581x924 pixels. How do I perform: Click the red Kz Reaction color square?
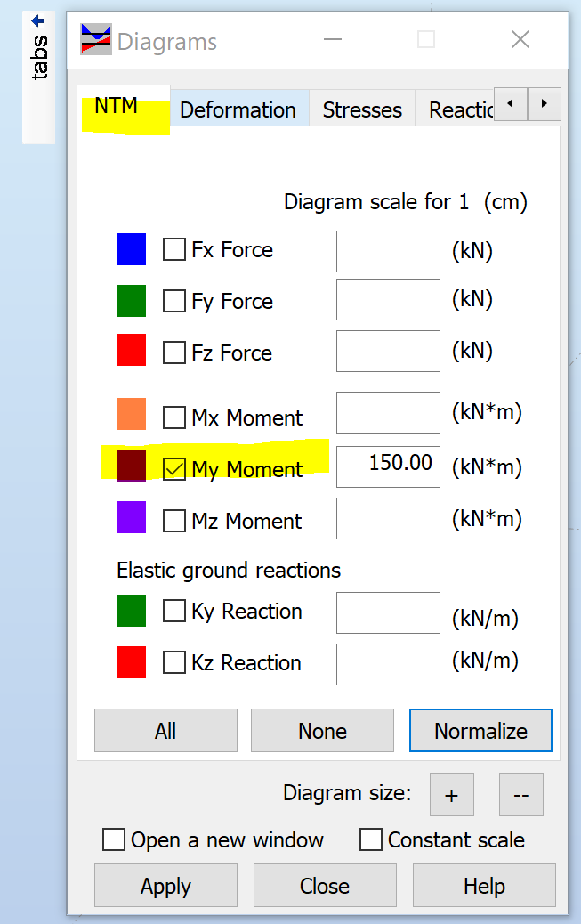[130, 663]
